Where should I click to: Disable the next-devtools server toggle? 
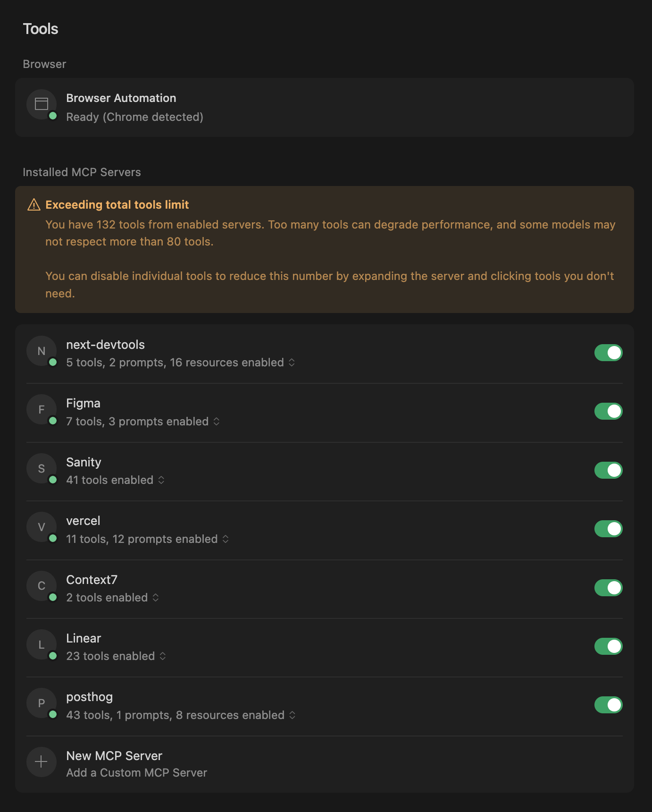(x=608, y=353)
